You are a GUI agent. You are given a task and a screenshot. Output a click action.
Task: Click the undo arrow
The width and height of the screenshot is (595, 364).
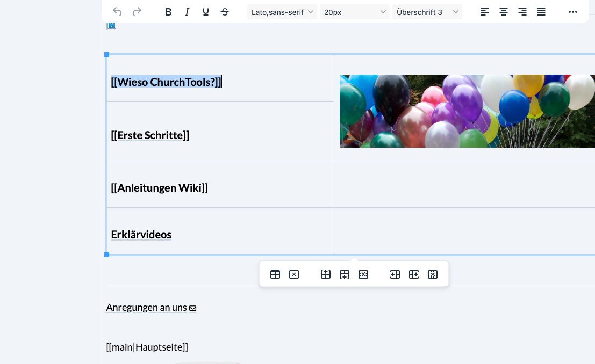click(118, 12)
